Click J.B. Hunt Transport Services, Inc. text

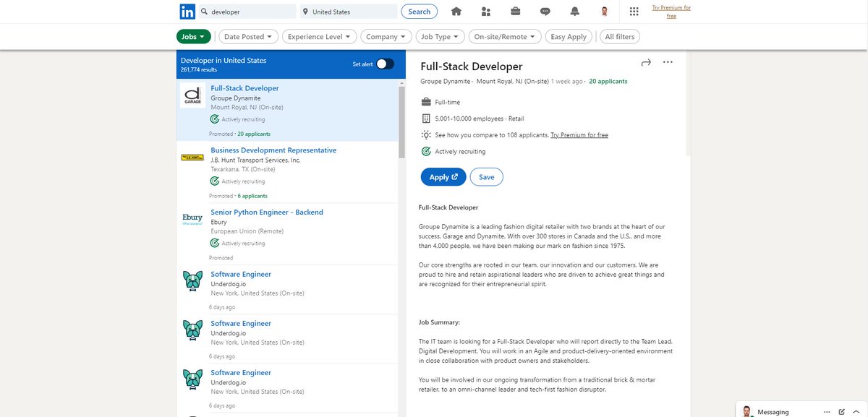[x=255, y=160]
